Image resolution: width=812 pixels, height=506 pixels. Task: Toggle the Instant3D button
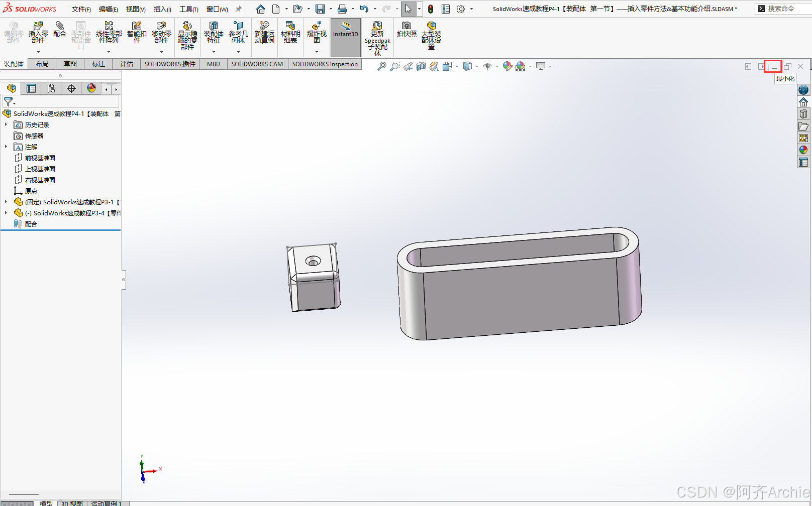pos(346,37)
